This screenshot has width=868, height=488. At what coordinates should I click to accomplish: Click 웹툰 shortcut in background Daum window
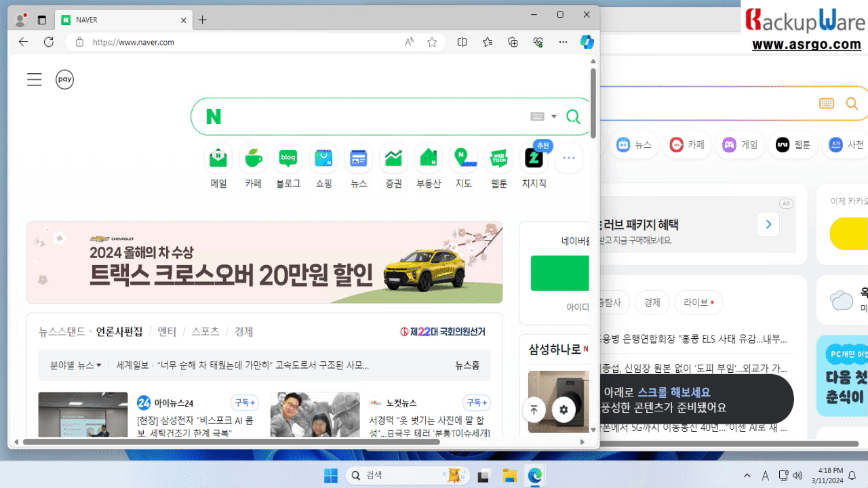[793, 144]
